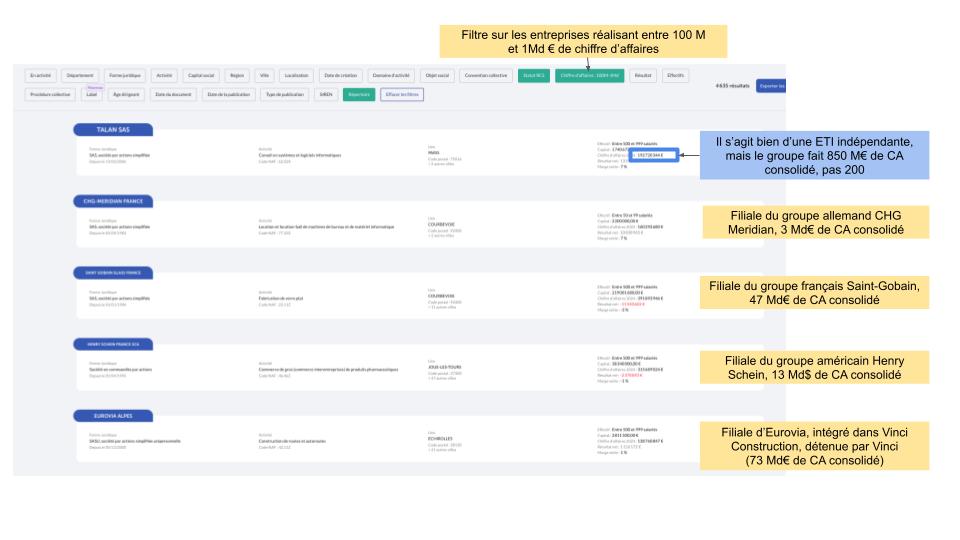Image resolution: width=960 pixels, height=540 pixels.
Task: Select the Convention collective filter
Action: tap(484, 76)
